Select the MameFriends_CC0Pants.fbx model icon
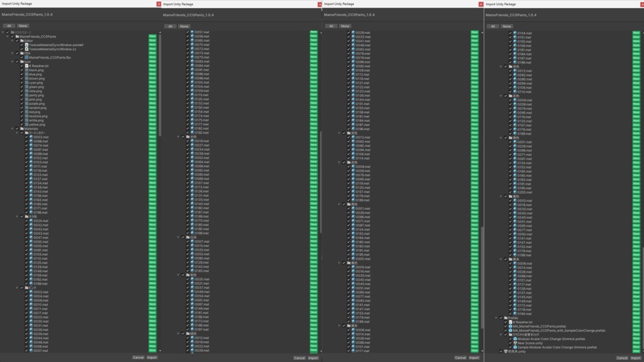The image size is (644, 362). 26,57
